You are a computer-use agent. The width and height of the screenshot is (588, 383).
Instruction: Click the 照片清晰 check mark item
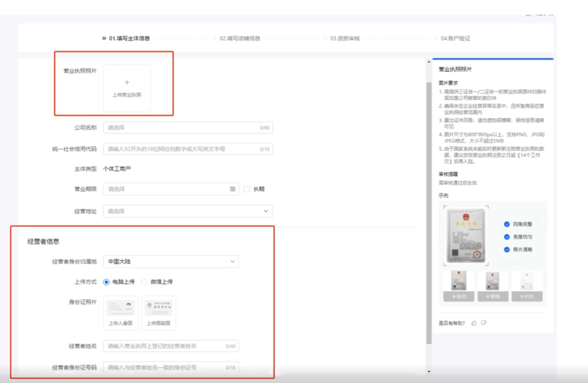[518, 249]
